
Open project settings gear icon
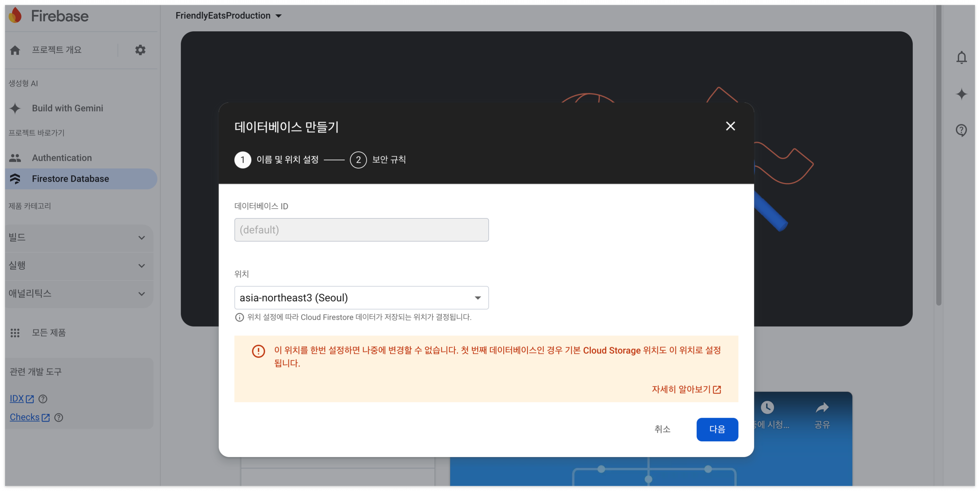coord(140,50)
